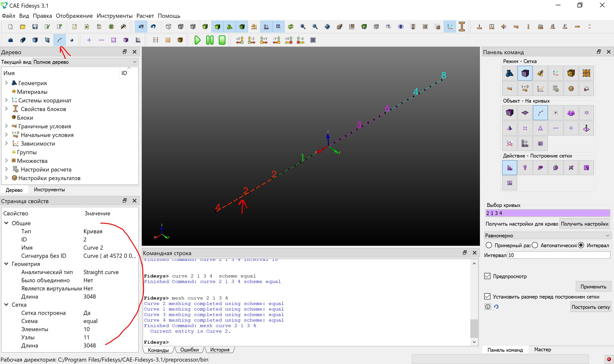614x364 pixels.
Task: Open Geometry mode in command panel
Action: click(509, 73)
